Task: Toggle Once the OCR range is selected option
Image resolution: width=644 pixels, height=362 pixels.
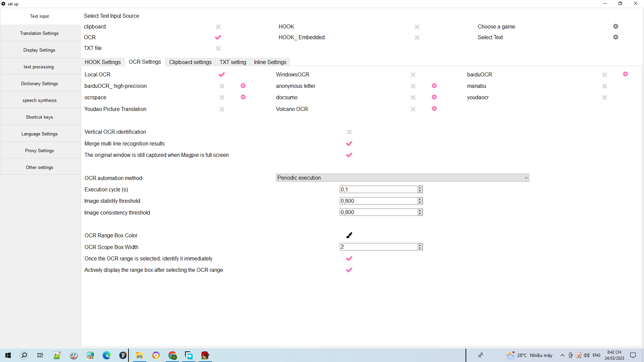Action: [349, 258]
